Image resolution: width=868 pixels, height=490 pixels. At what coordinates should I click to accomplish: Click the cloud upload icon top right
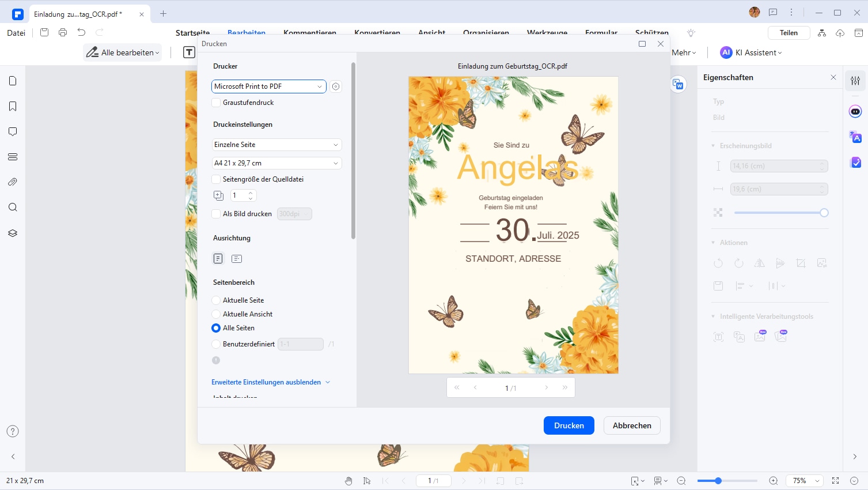pyautogui.click(x=840, y=33)
